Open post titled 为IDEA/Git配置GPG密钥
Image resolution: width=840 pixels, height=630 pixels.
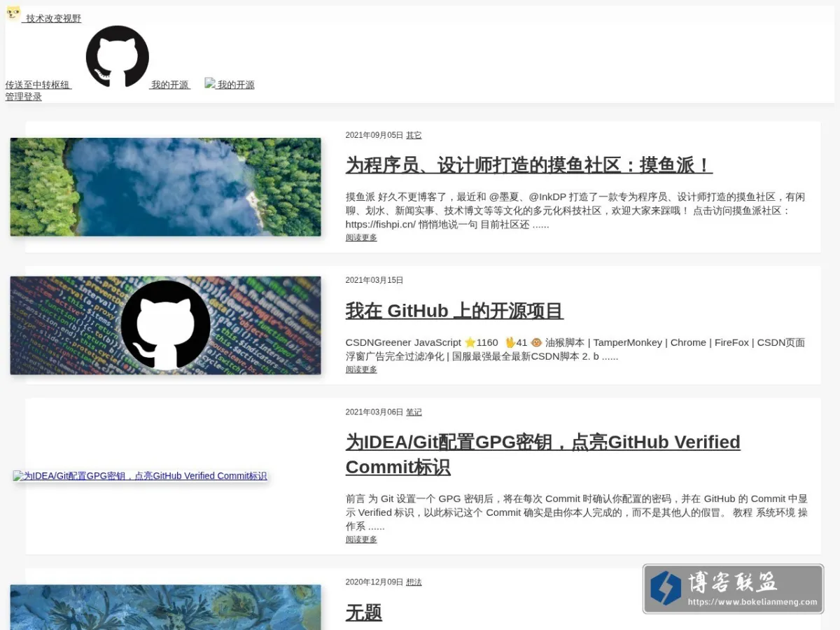click(542, 454)
